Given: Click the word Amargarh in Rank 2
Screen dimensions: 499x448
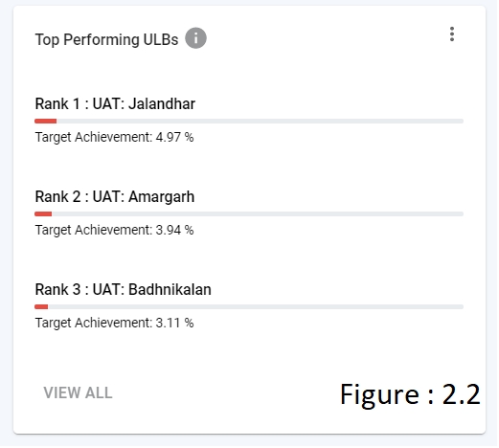Looking at the screenshot, I should click(161, 197).
